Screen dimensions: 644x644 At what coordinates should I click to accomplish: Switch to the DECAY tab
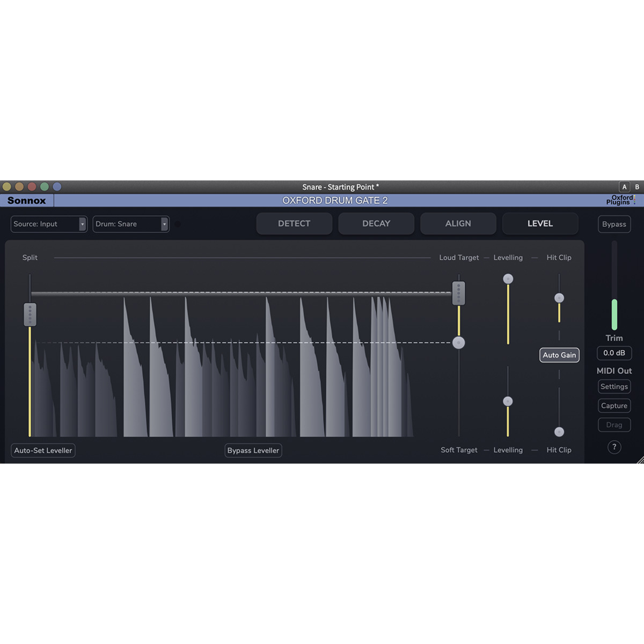[376, 224]
